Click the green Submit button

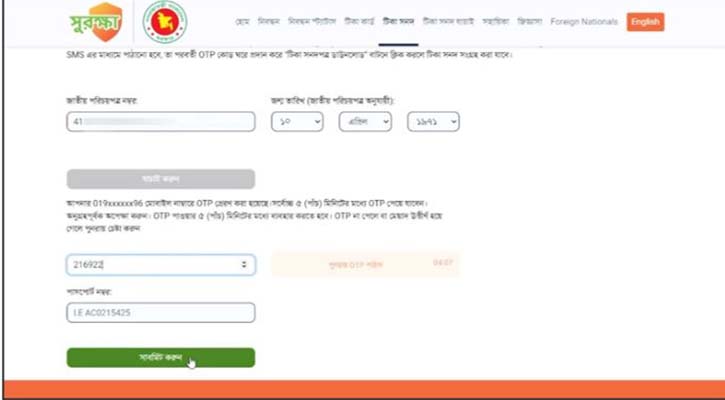(x=161, y=357)
